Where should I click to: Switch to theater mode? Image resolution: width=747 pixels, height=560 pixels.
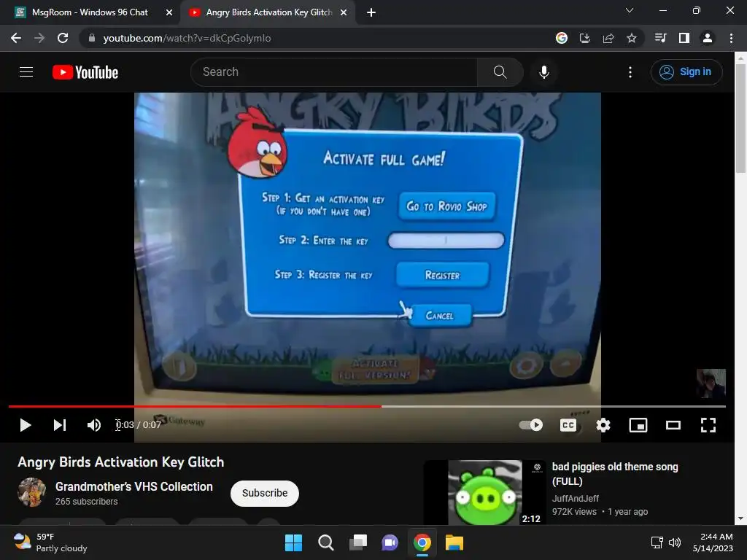(x=673, y=425)
